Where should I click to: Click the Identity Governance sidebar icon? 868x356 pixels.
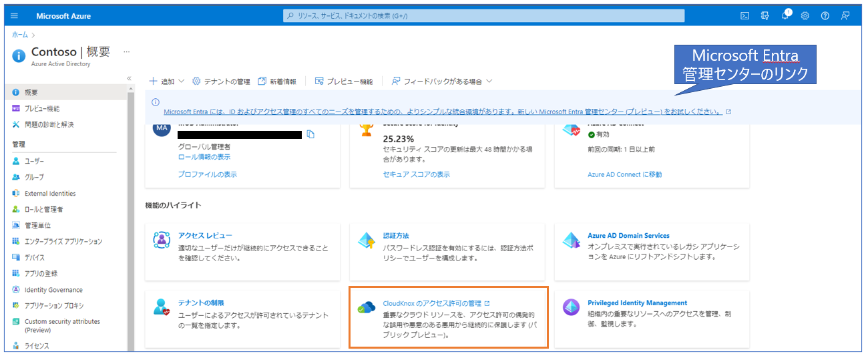(x=16, y=290)
